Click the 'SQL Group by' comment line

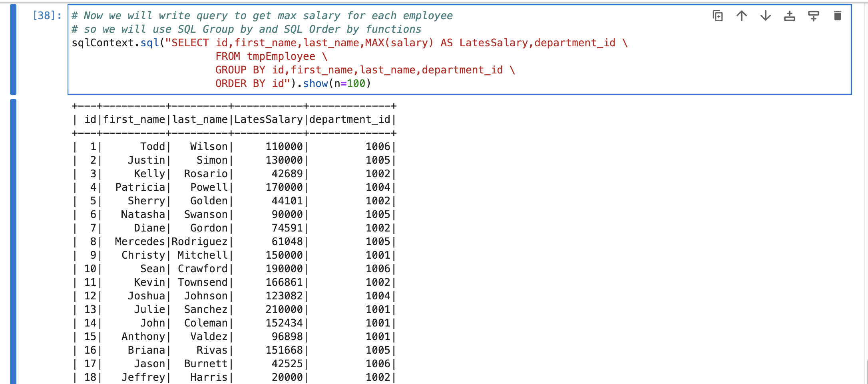tap(246, 30)
